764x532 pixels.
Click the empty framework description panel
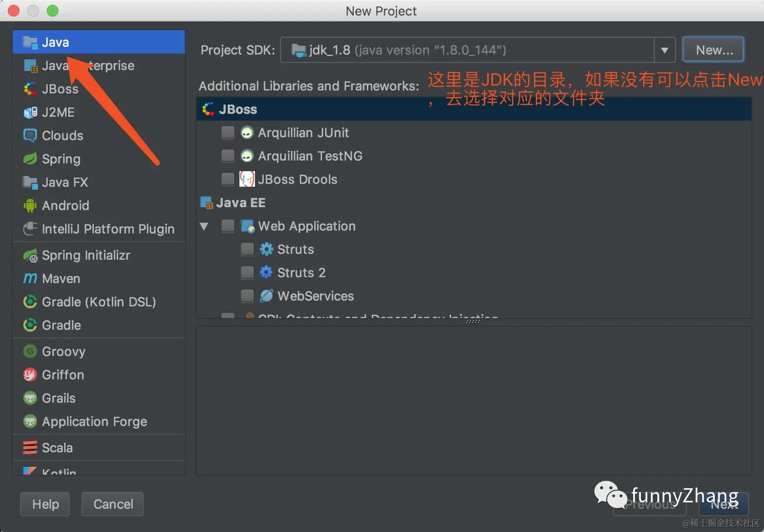pyautogui.click(x=473, y=401)
